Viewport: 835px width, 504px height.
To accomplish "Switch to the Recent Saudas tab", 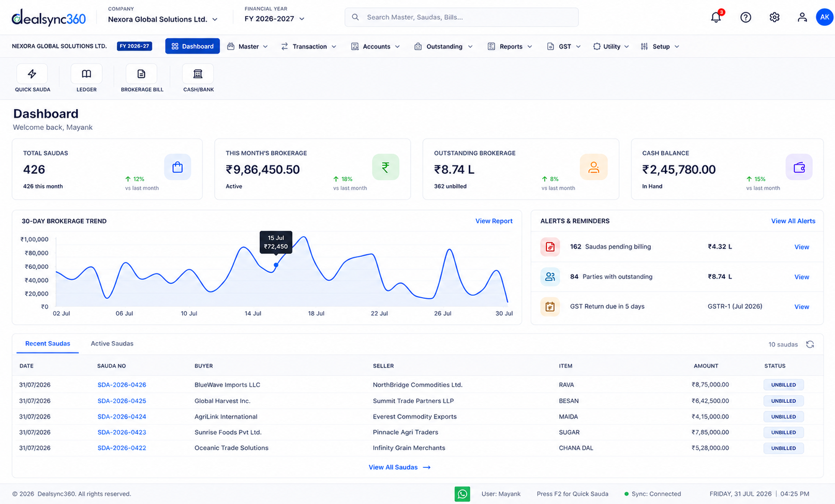I will pos(48,343).
